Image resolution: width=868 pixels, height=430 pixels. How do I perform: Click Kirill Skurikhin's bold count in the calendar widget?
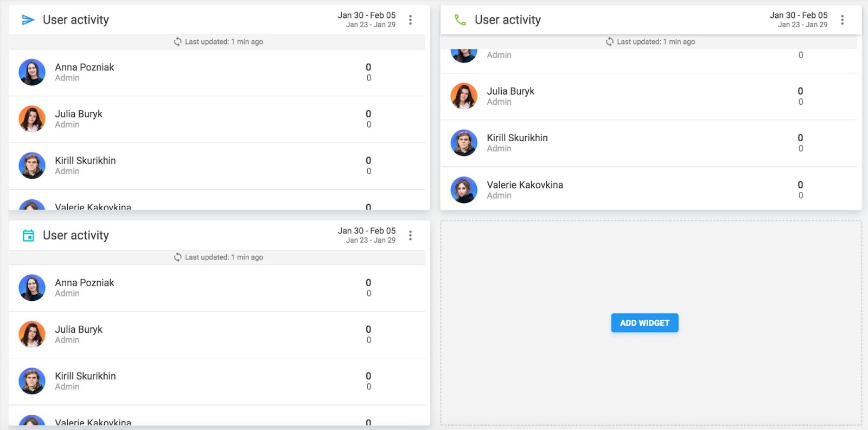368,376
